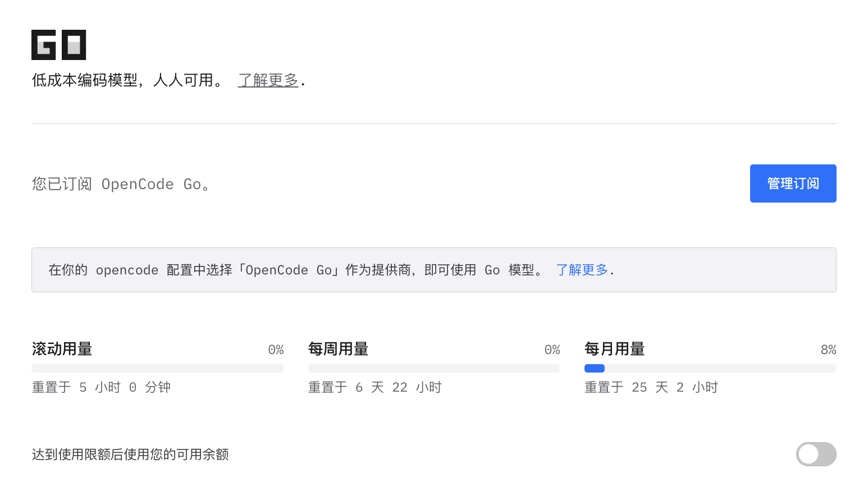Open the blue 了解更多 link in info box
This screenshot has width=868, height=496.
click(582, 270)
